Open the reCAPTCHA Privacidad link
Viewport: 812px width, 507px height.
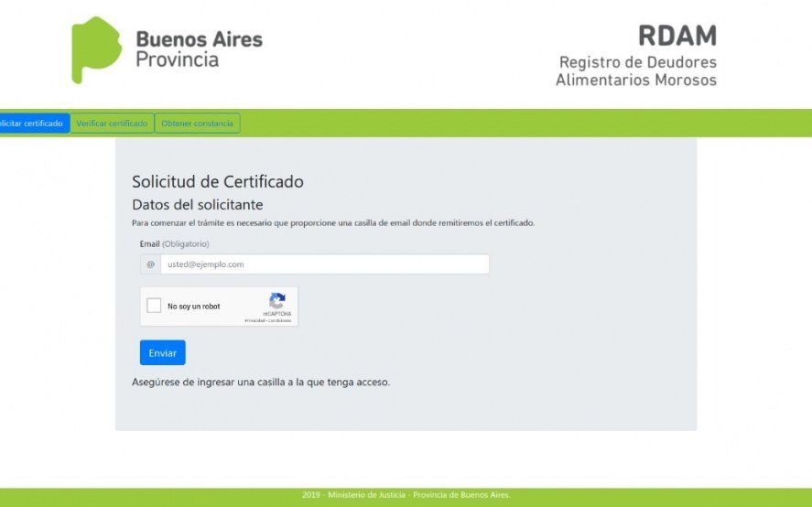254,321
